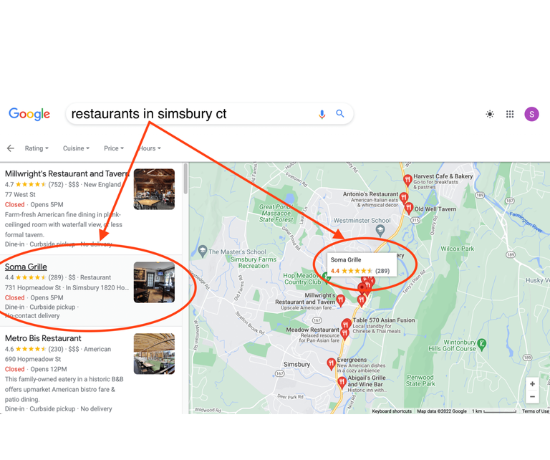Open the Hours filter dropdown
This screenshot has height=460, width=550.
click(x=150, y=148)
